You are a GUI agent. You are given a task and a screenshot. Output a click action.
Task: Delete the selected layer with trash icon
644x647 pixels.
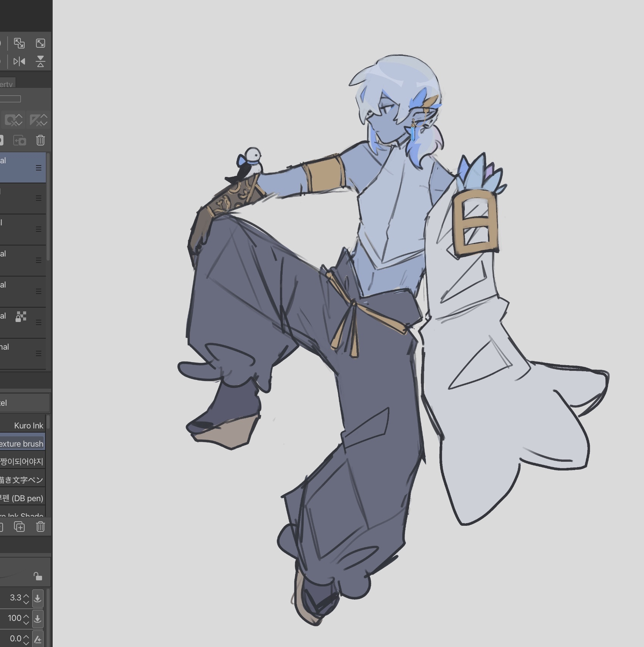pyautogui.click(x=41, y=141)
